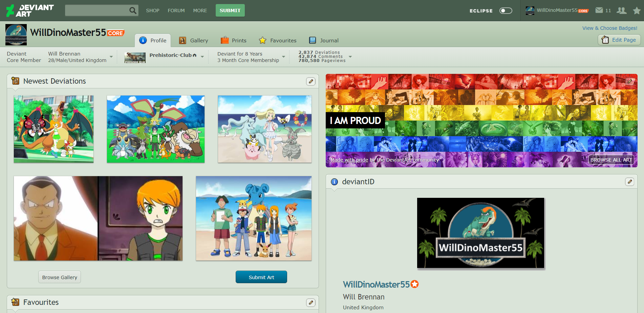Expand the Prehistoric-Club group dropdown
This screenshot has height=313, width=644.
202,57
